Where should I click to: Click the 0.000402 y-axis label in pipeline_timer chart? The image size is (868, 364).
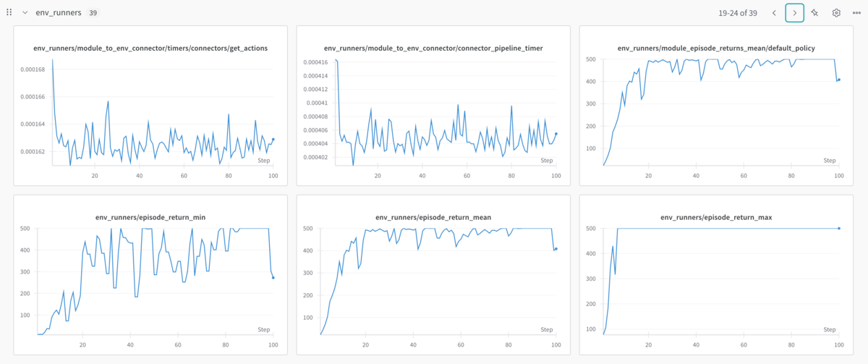315,157
